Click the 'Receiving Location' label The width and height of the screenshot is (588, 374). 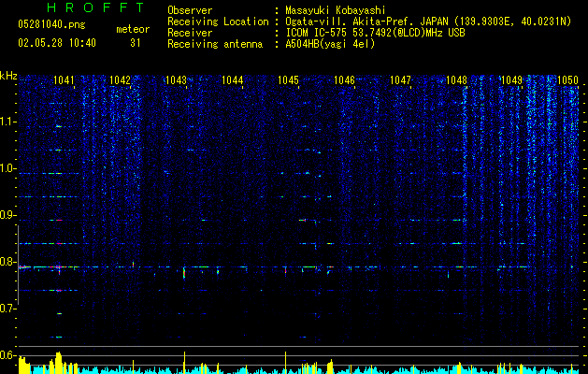(x=218, y=22)
